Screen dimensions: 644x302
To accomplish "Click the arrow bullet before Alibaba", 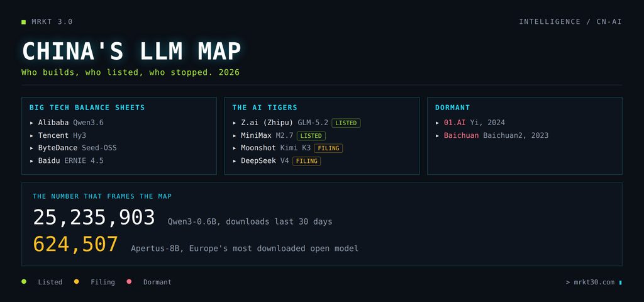I will tap(31, 123).
